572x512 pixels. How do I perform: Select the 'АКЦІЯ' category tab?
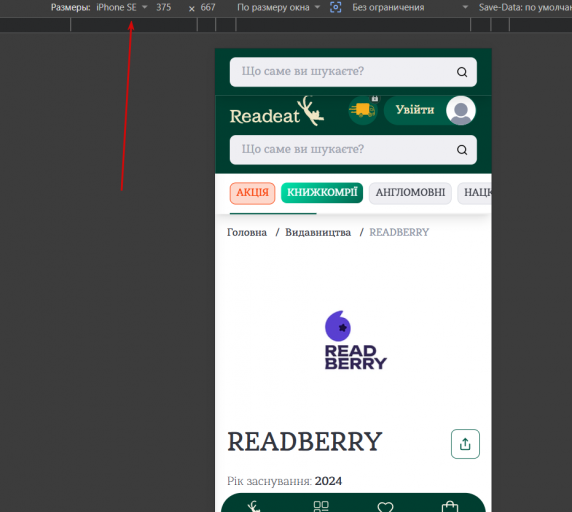pyautogui.click(x=252, y=193)
